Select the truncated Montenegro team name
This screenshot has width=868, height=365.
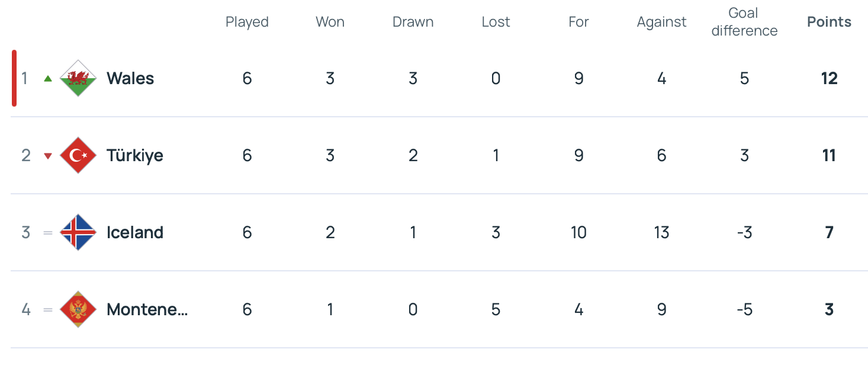pos(147,309)
